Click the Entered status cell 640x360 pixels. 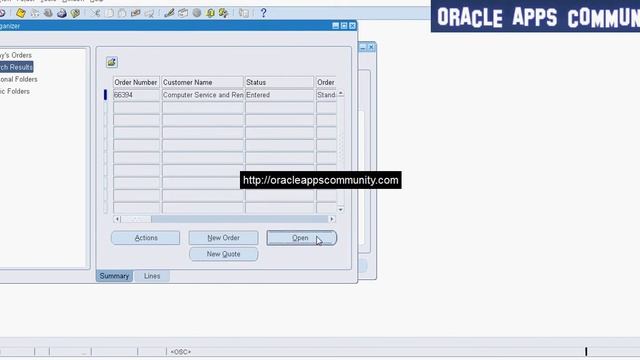280,95
